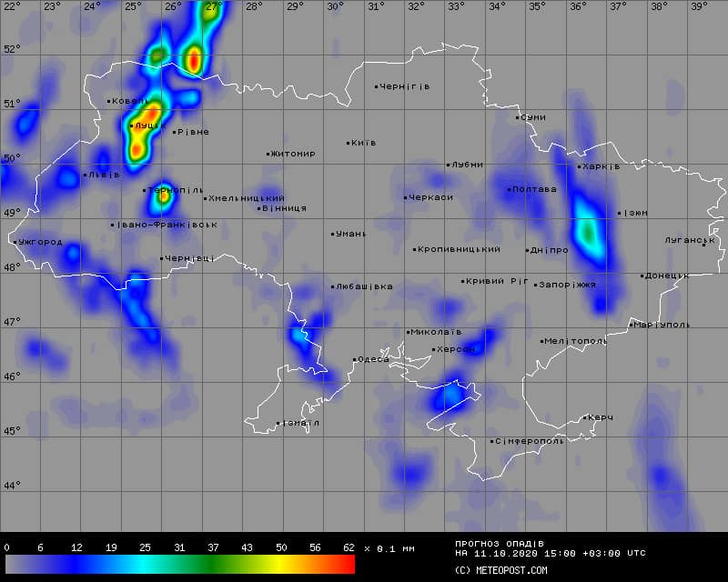728x582 pixels.
Task: Click the Луганськ city marker
Action: coord(703,243)
